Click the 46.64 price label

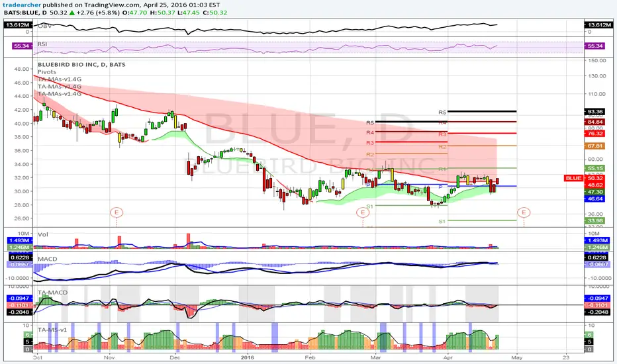(x=595, y=199)
